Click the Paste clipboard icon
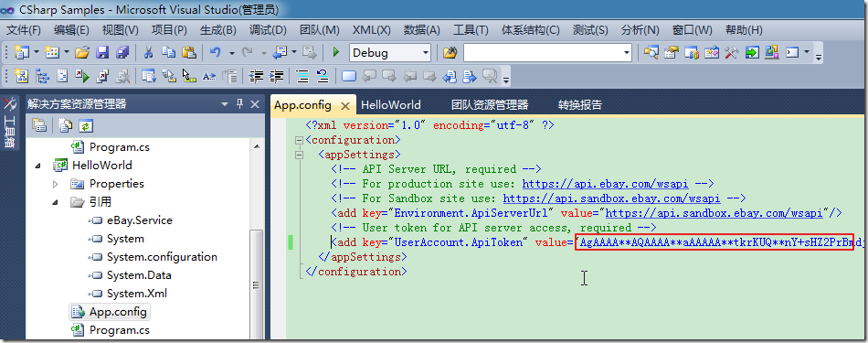This screenshot has height=343, width=868. click(189, 53)
